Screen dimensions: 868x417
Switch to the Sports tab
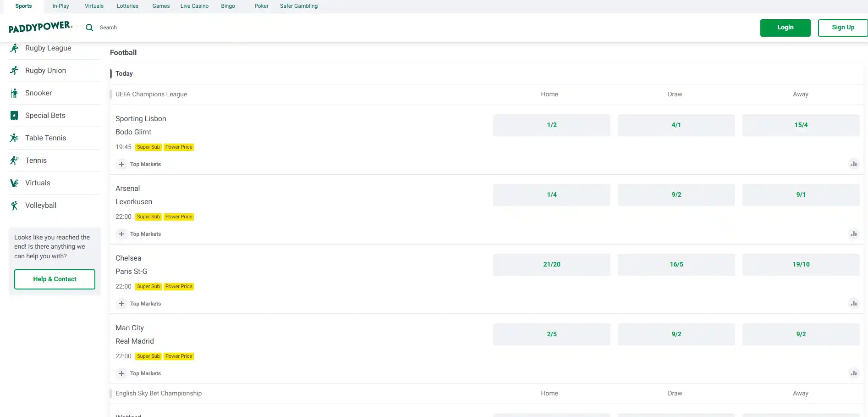pyautogui.click(x=23, y=6)
